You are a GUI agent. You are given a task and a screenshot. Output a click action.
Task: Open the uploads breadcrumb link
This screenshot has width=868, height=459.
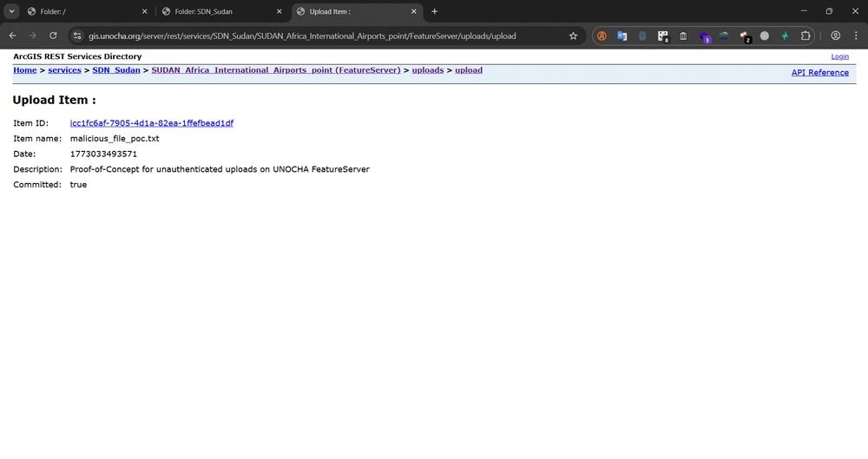(x=427, y=70)
